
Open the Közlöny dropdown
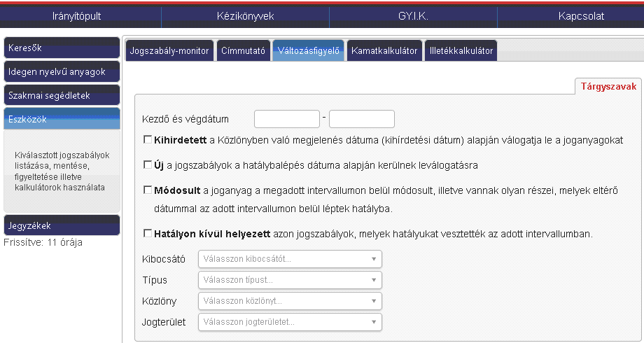(290, 301)
